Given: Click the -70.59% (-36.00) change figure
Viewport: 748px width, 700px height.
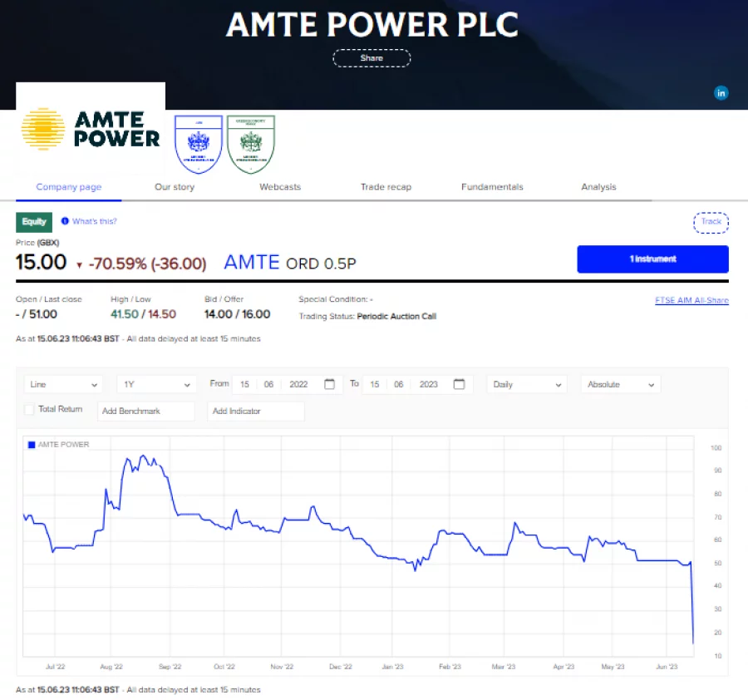Looking at the screenshot, I should pyautogui.click(x=147, y=264).
